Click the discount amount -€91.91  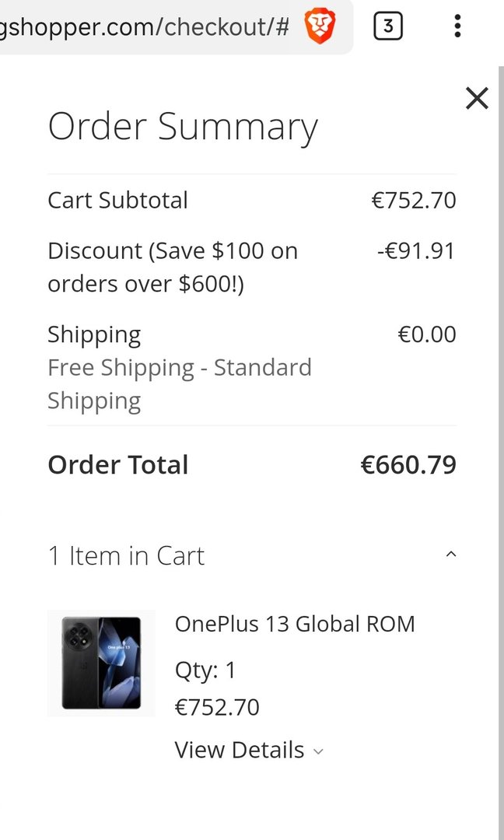pos(416,251)
